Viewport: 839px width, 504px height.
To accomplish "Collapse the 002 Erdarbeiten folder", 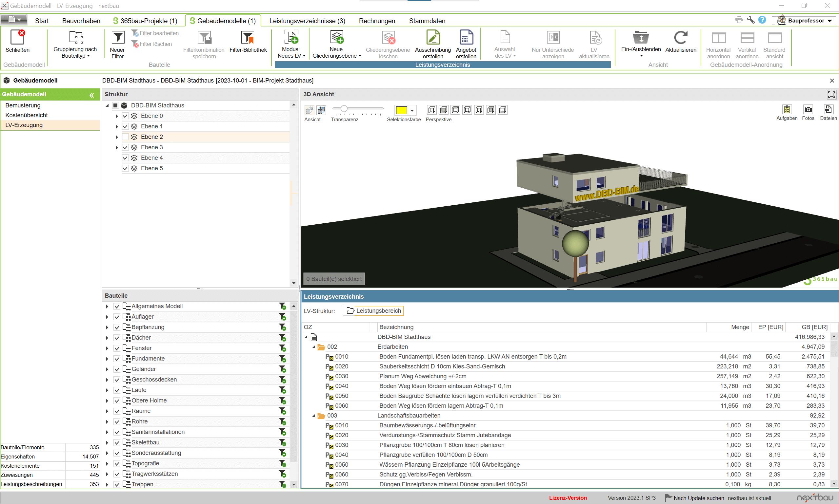I will click(313, 347).
